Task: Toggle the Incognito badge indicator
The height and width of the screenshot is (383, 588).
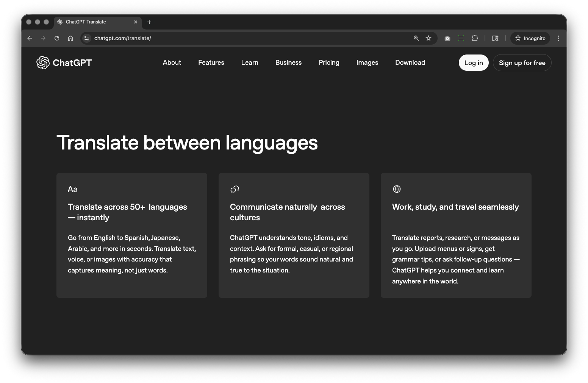Action: [530, 38]
